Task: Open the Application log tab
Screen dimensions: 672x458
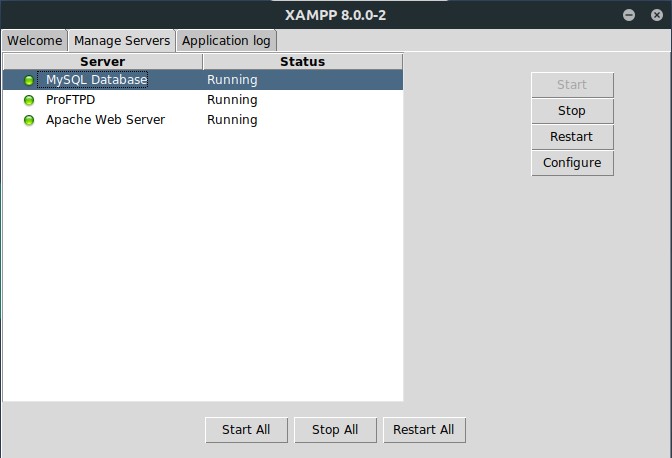Action: click(x=226, y=41)
